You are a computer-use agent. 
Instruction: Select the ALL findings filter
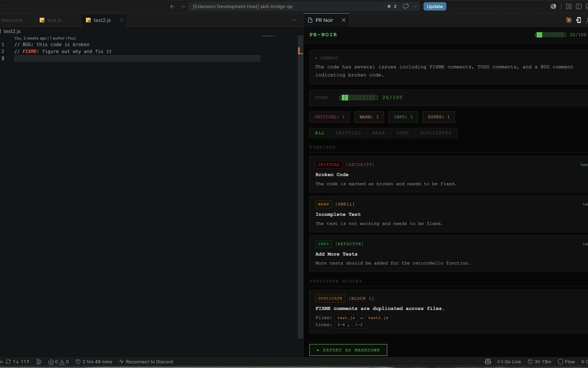coord(320,133)
